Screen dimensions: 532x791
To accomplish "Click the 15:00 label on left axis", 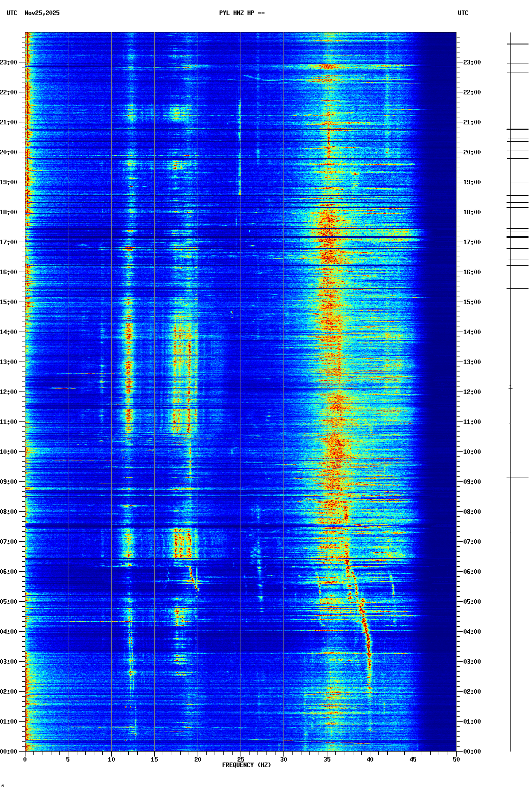I will coord(8,302).
